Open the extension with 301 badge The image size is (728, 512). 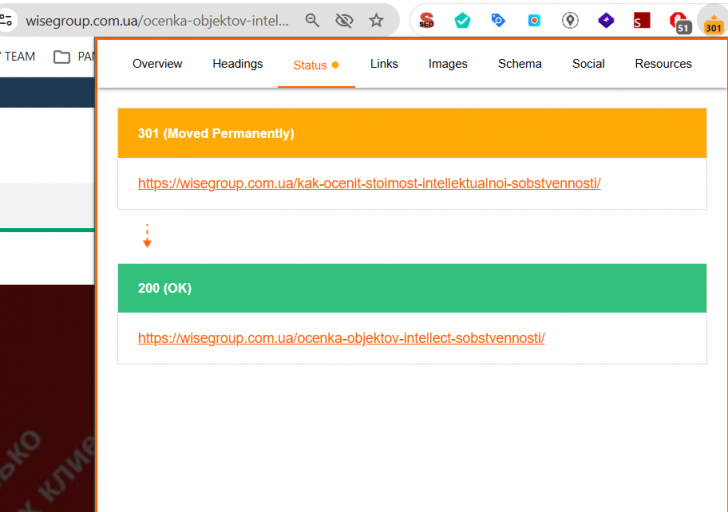(x=714, y=23)
